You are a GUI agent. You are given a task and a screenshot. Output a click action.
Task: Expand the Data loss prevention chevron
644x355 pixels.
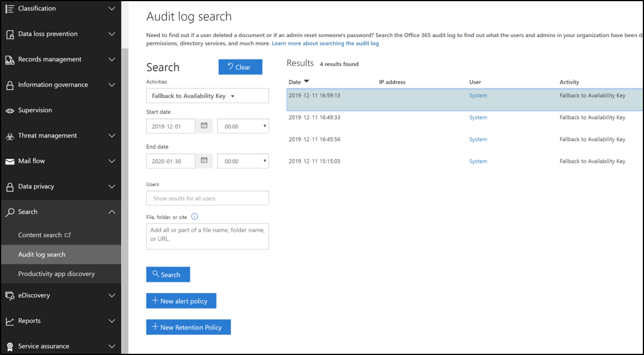[111, 34]
